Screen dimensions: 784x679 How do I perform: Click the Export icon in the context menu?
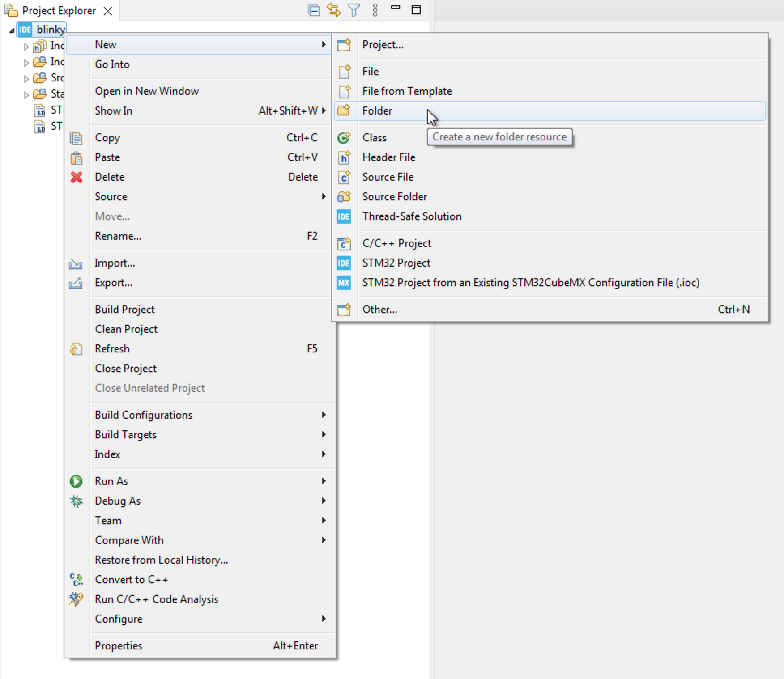(x=77, y=283)
